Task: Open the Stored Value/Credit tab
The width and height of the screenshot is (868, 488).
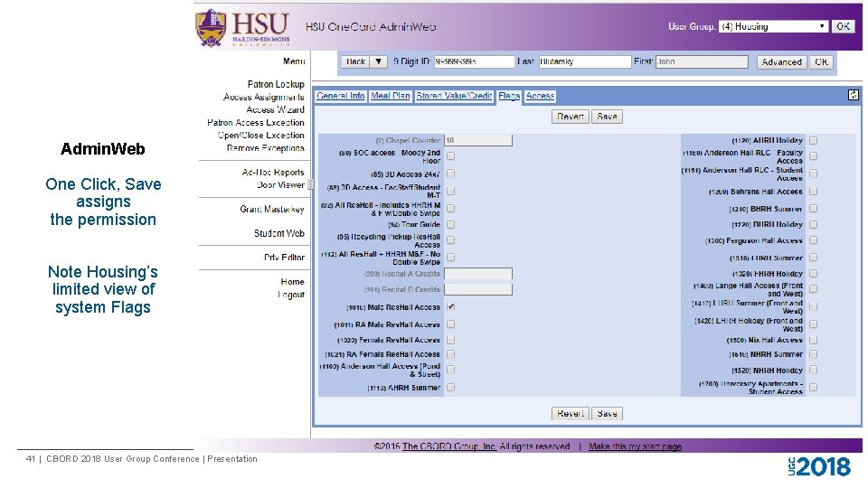Action: coord(454,96)
